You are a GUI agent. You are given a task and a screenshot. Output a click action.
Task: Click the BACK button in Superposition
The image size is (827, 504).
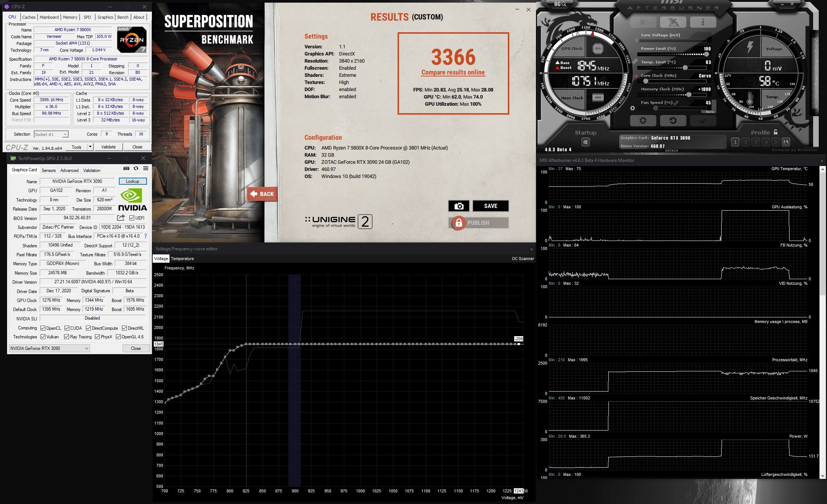click(x=262, y=194)
